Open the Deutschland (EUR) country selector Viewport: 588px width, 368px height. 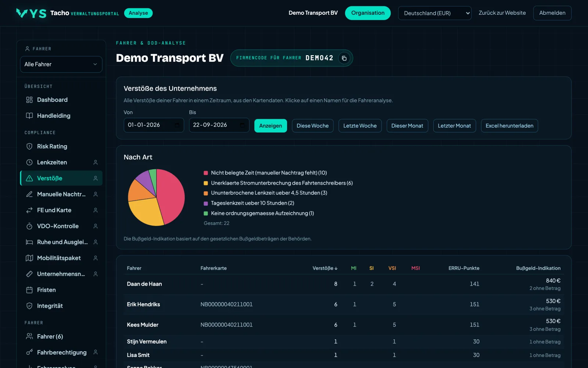tap(435, 13)
